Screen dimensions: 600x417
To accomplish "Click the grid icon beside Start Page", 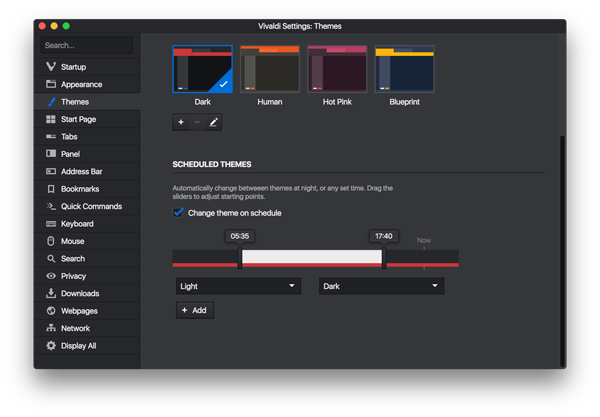I will click(x=51, y=119).
